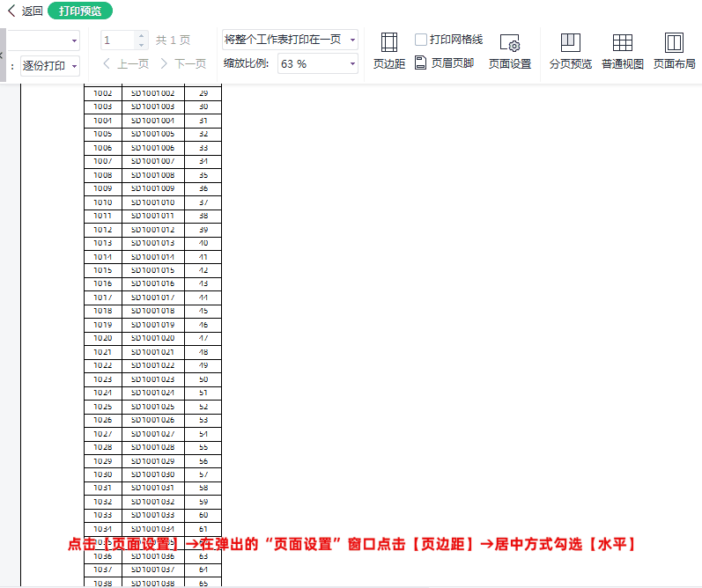Click cell 1010 in preview
702x588 pixels.
point(103,202)
